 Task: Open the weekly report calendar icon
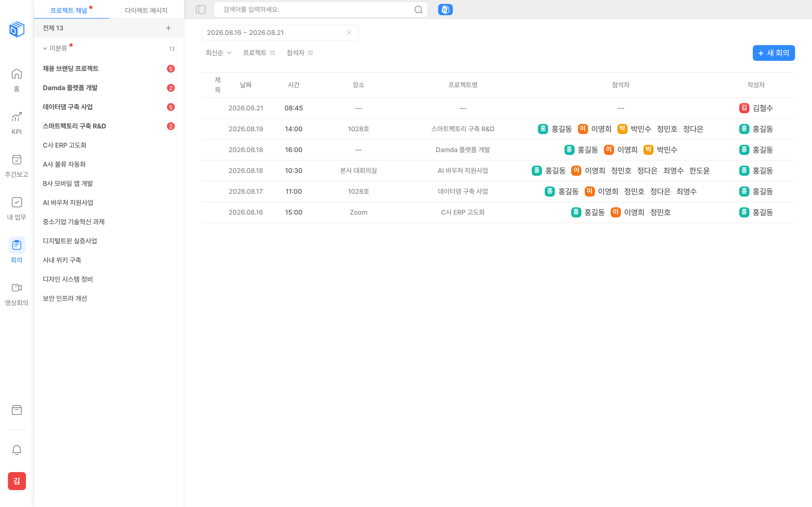16,159
